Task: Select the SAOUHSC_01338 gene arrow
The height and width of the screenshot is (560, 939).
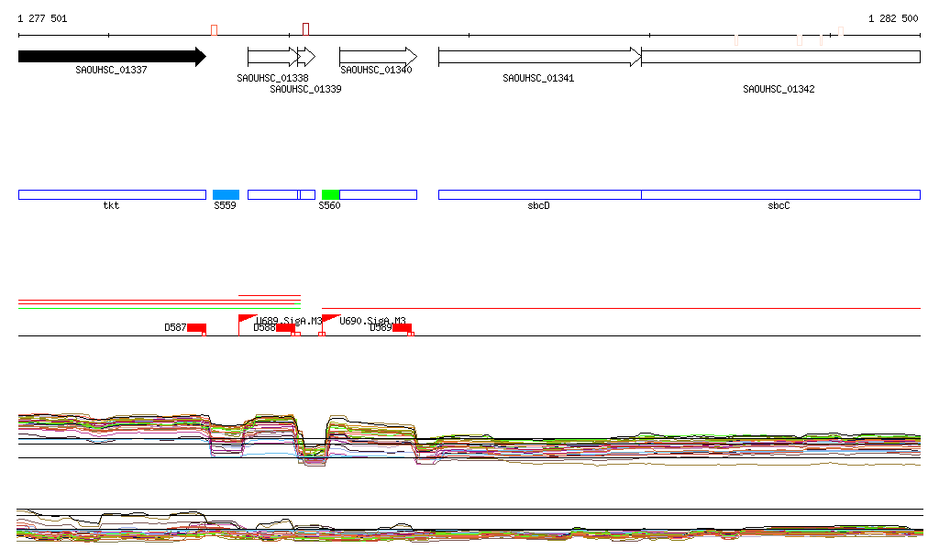Action: pos(267,57)
